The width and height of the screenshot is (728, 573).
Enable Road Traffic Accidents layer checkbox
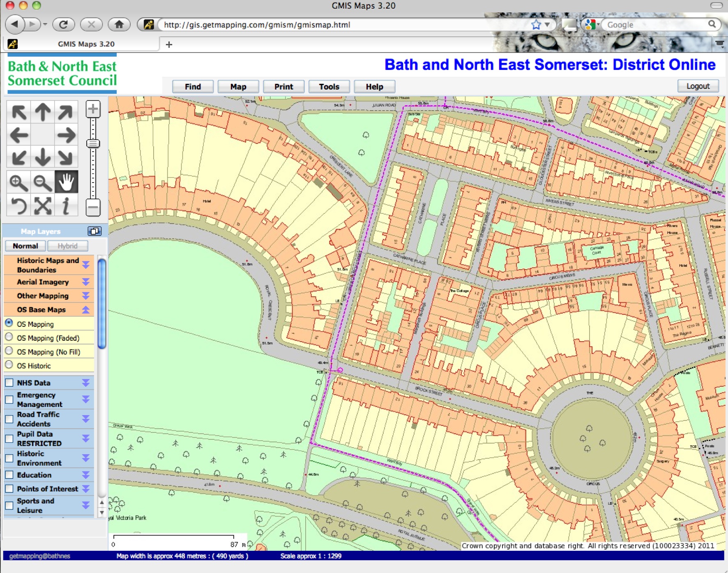click(9, 419)
